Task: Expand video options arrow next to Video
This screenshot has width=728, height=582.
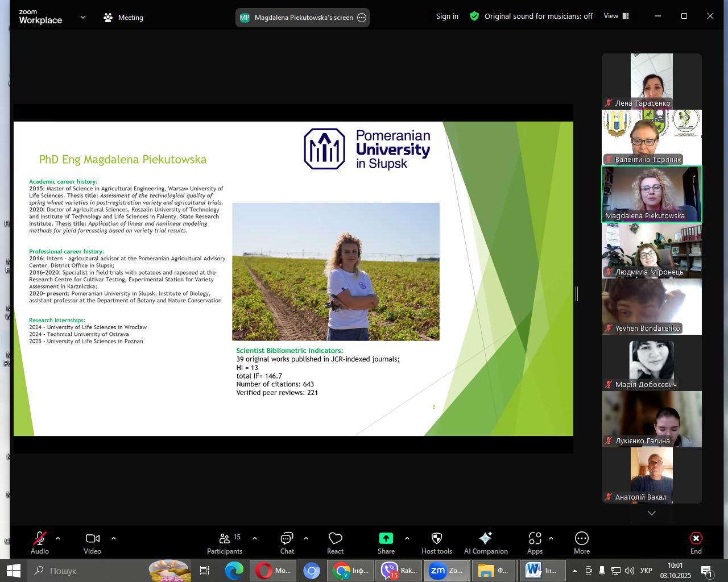Action: click(x=114, y=538)
